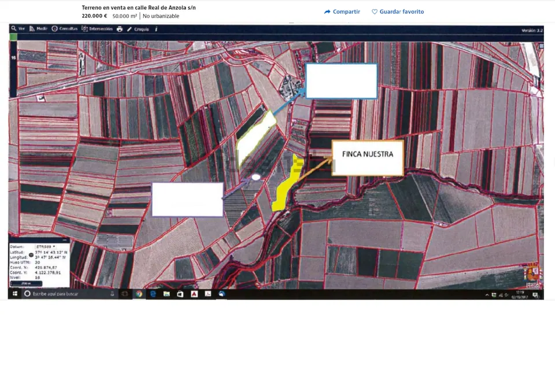Open Task View on the taskbar

[x=125, y=294]
